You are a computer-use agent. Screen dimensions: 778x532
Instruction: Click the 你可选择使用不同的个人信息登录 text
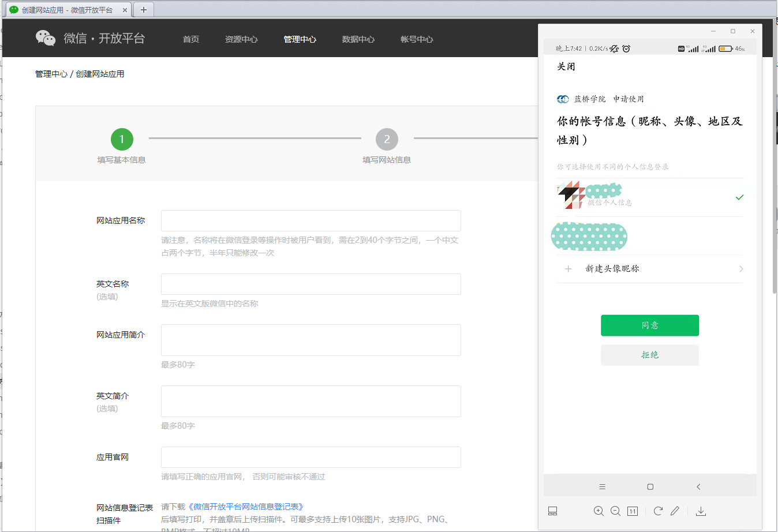(613, 167)
